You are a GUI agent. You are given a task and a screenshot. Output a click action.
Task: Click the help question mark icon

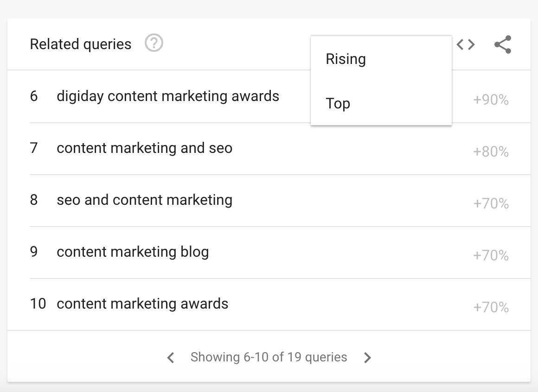coord(154,44)
